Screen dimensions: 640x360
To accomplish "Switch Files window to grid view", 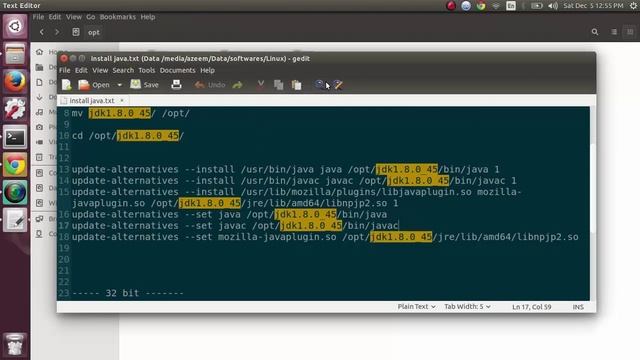I will [630, 32].
